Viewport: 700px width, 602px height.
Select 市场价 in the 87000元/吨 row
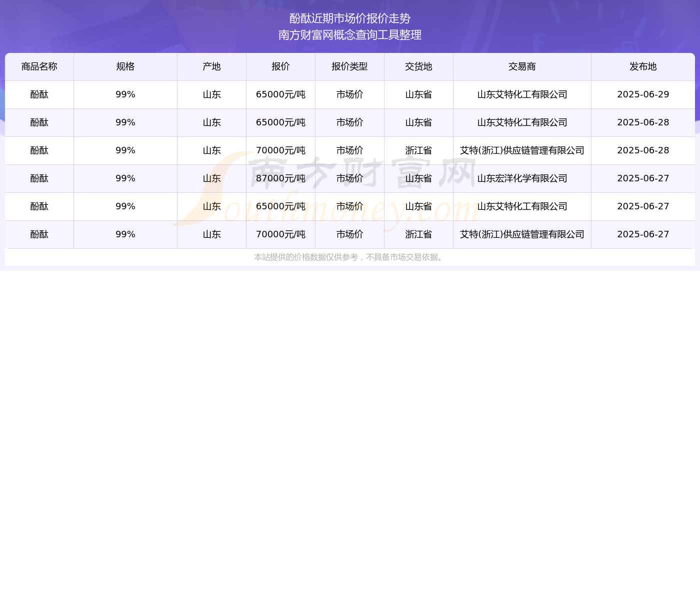pyautogui.click(x=350, y=179)
